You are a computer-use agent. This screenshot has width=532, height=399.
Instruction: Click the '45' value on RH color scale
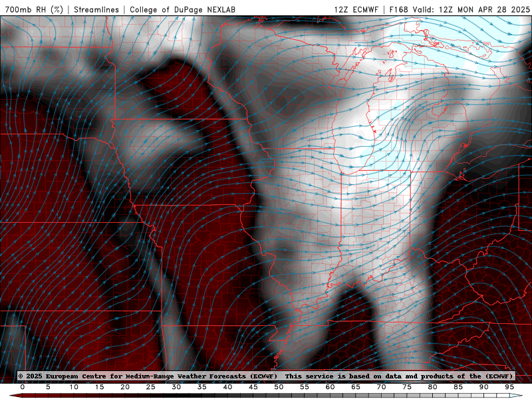click(x=253, y=387)
